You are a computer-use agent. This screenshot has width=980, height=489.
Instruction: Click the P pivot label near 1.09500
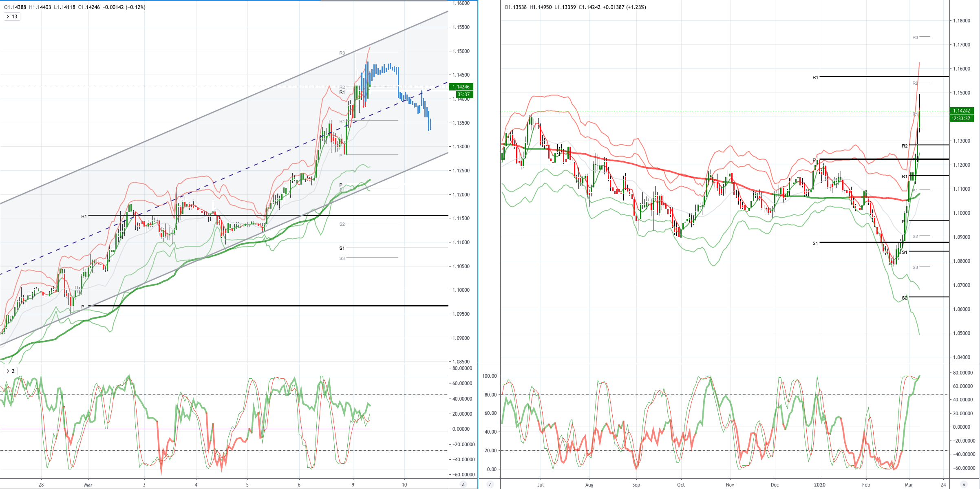83,307
